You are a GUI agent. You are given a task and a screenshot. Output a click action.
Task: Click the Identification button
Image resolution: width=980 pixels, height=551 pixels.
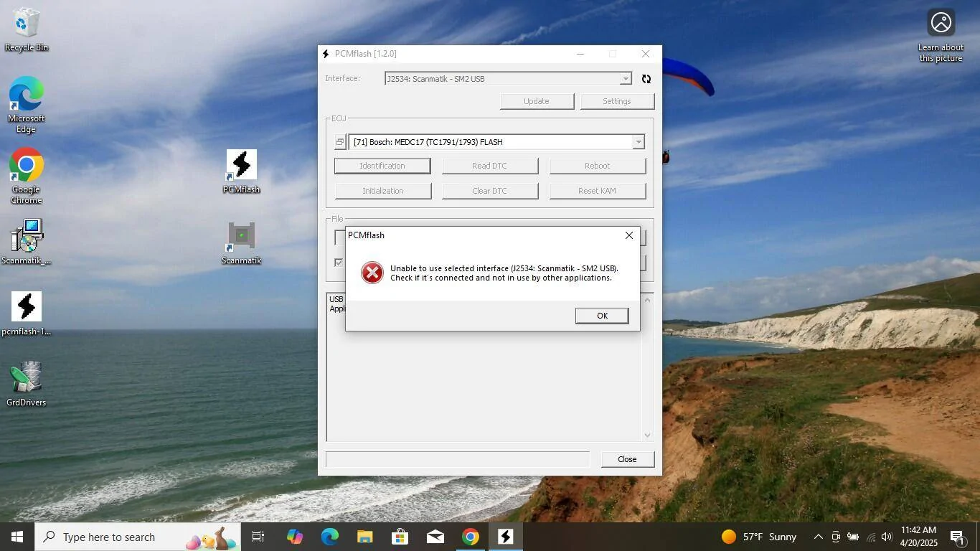pyautogui.click(x=382, y=166)
